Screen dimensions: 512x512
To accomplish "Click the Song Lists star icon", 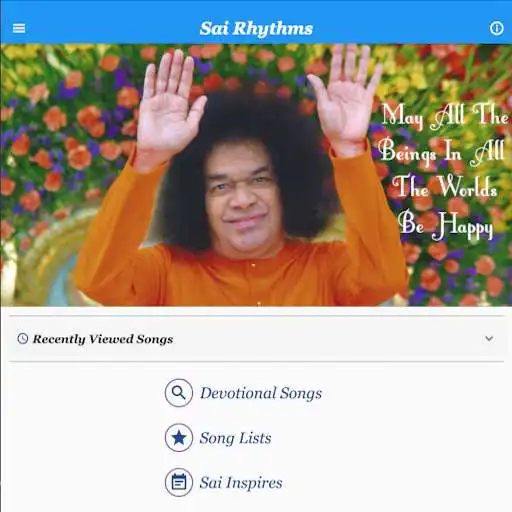I will 179,438.
